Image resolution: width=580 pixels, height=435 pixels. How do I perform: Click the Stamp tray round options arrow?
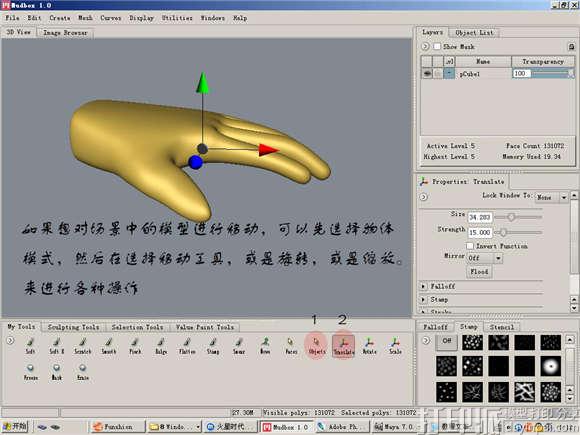(426, 340)
